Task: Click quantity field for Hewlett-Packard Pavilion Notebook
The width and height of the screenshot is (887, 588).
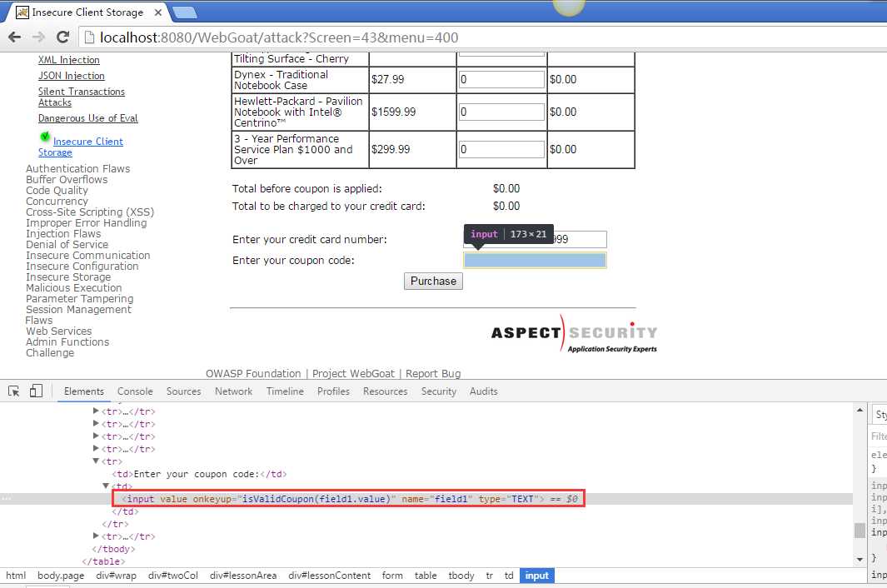Action: coord(501,112)
